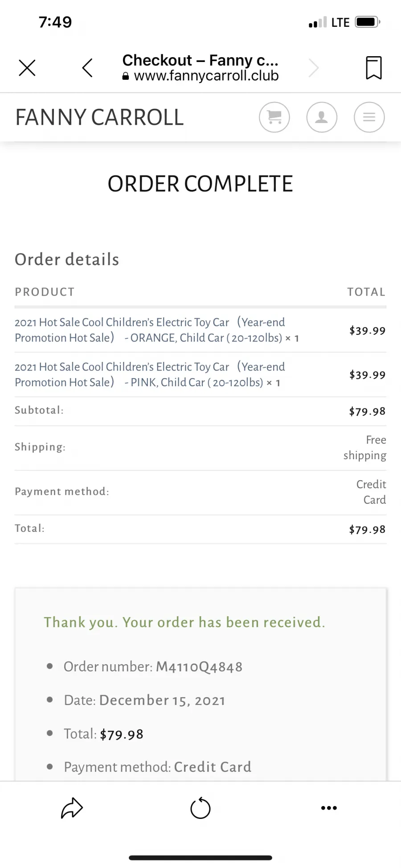The image size is (401, 868).
Task: Tap the Order details heading
Action: click(x=67, y=259)
